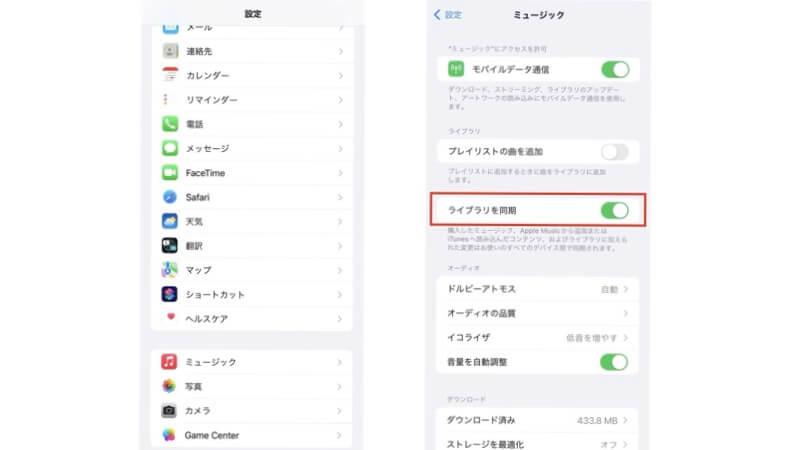Open the カメラ settings row
The height and width of the screenshot is (450, 800).
coord(252,411)
